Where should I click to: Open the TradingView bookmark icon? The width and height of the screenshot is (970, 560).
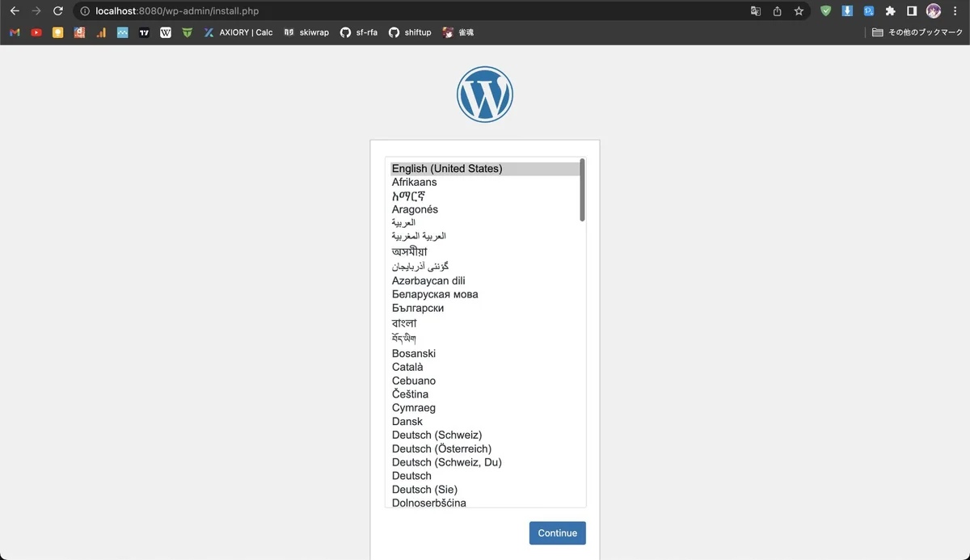coord(144,32)
